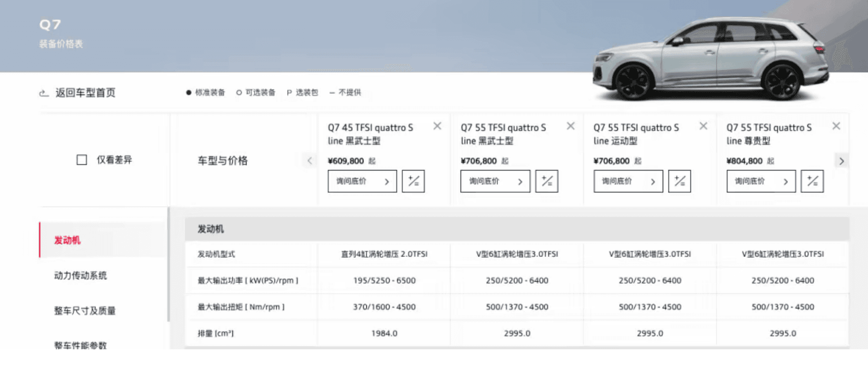Click the 排量 row label
Screen dimensions: 868x379
tap(215, 334)
